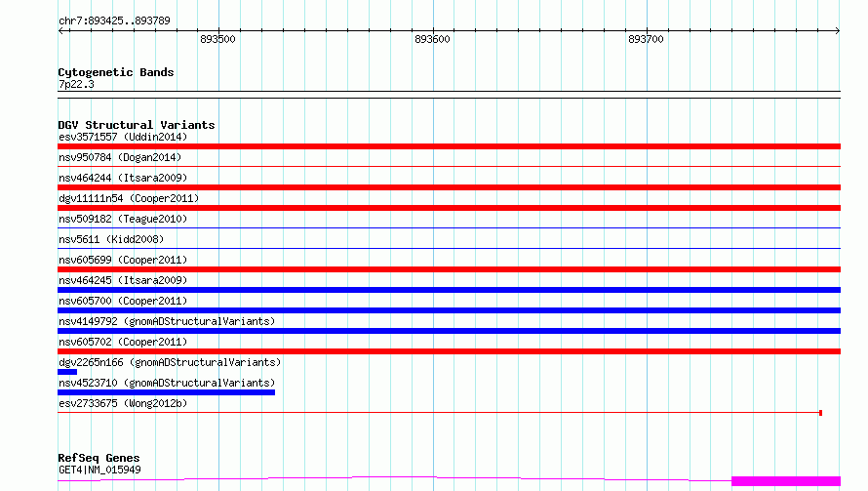This screenshot has width=868, height=491.
Task: Select variant nsv4523710 (gnomADStructuralVariants) label
Action: click(x=167, y=383)
